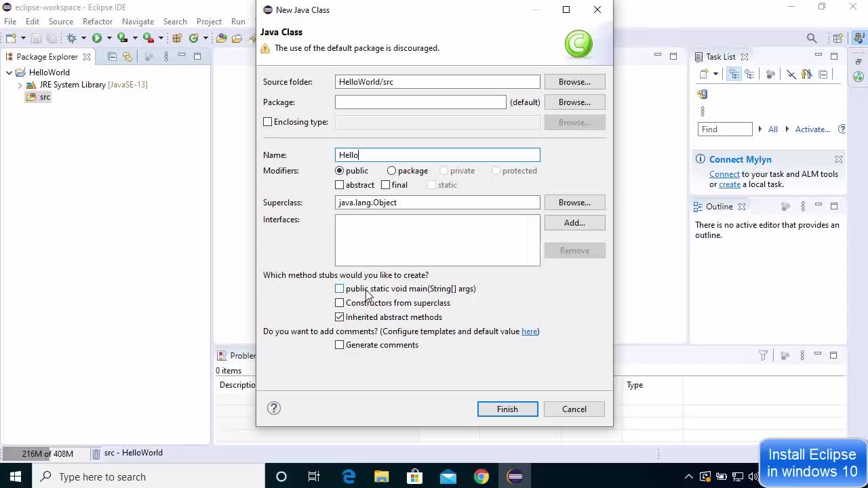Open the Debug dropdown arrow

[83, 38]
